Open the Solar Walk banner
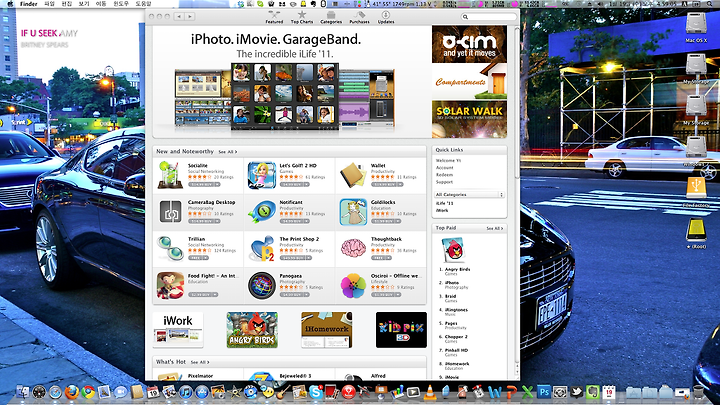The width and height of the screenshot is (720, 405). 469,119
